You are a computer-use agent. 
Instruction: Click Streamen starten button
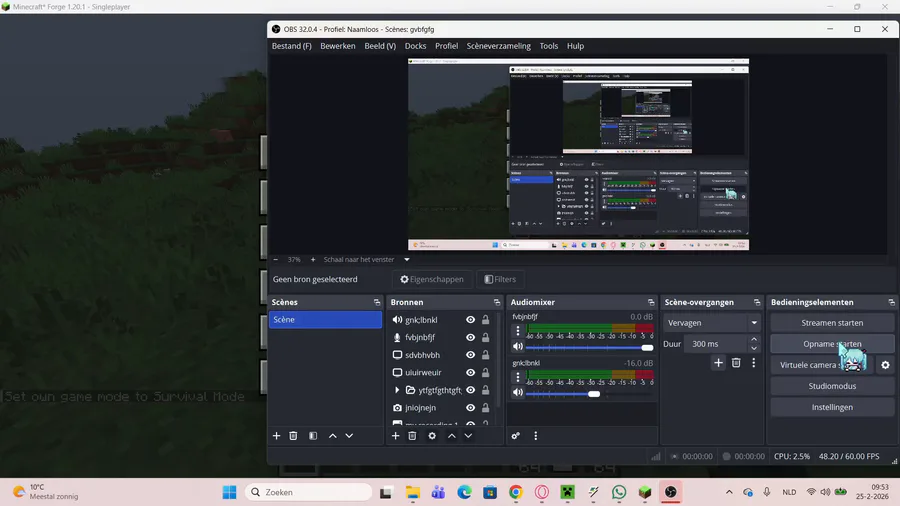[832, 323]
